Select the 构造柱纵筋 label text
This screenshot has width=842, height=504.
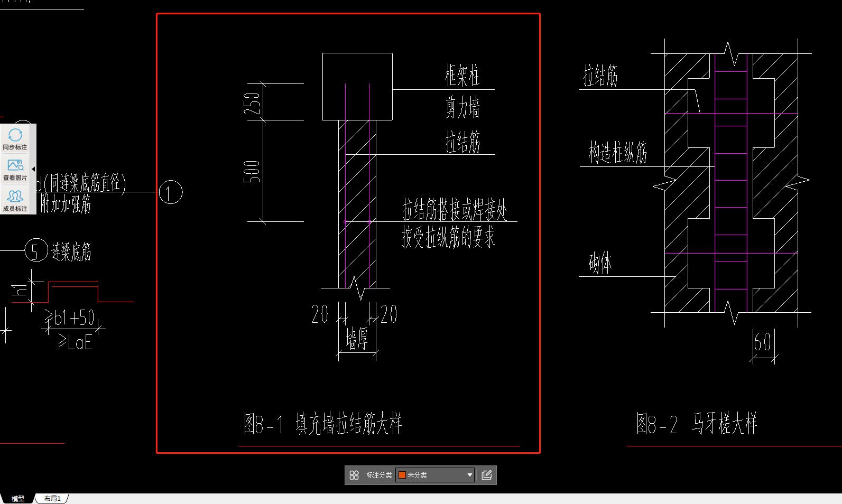coord(618,153)
